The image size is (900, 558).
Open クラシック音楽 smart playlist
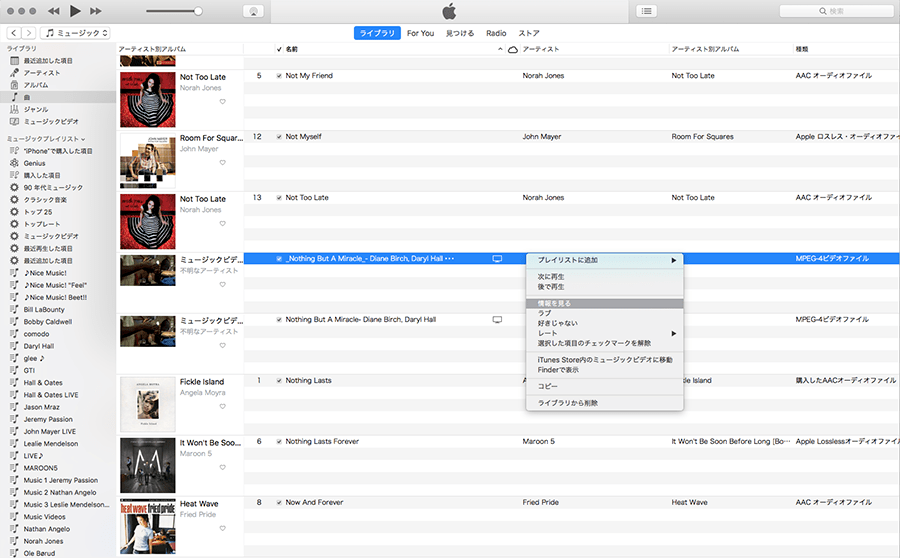[45, 200]
